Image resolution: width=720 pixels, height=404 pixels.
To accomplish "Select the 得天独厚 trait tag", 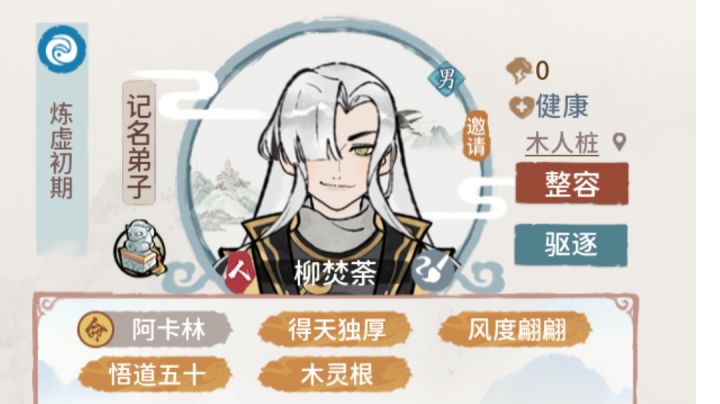I will click(x=335, y=329).
